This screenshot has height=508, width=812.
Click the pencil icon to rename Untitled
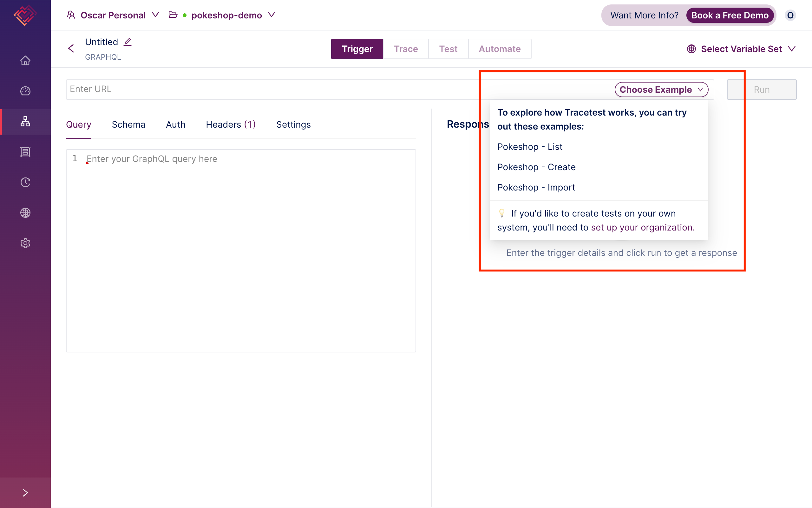pos(128,42)
